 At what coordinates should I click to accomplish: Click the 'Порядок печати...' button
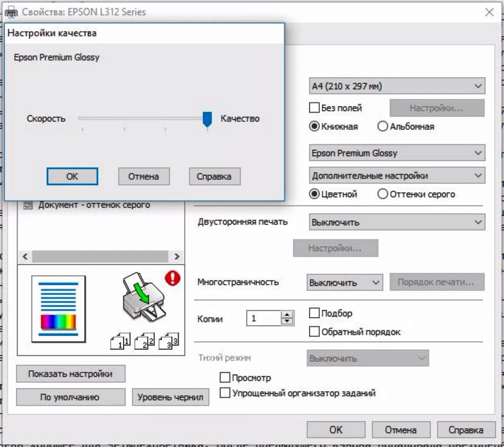(x=437, y=282)
